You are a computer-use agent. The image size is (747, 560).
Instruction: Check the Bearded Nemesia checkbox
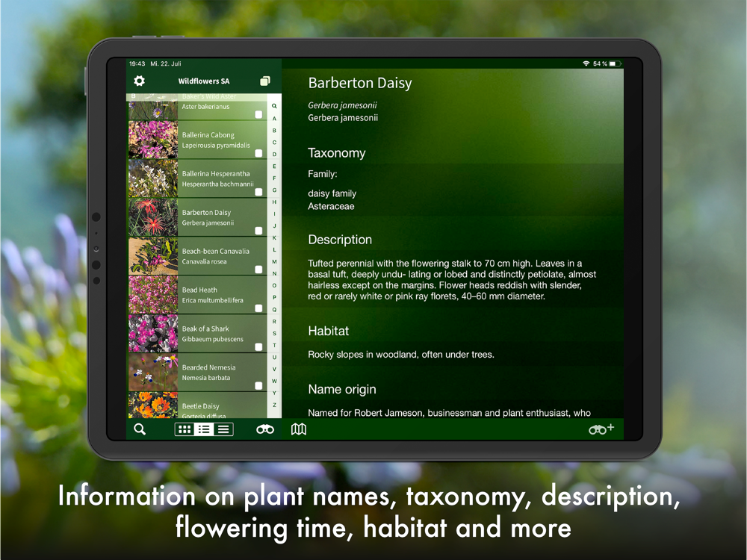[x=258, y=386]
